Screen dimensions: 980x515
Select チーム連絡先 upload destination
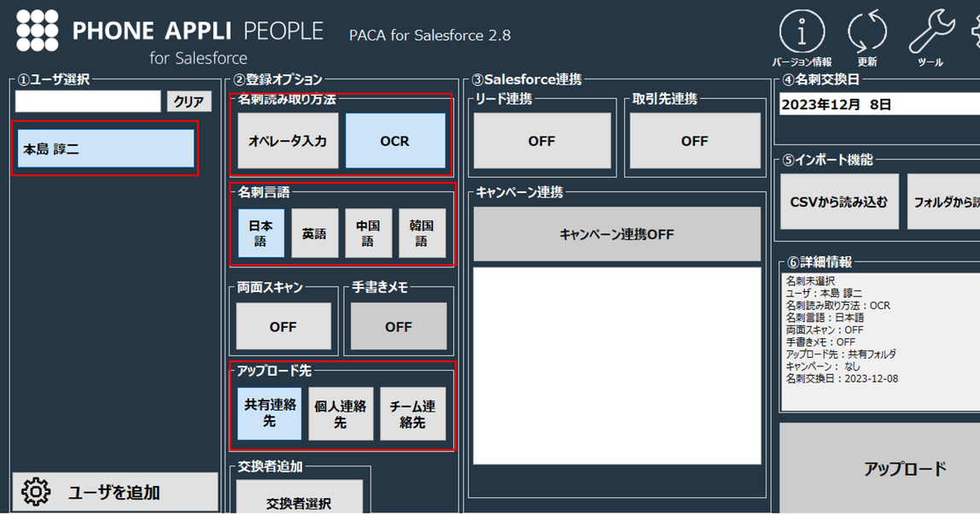(412, 413)
